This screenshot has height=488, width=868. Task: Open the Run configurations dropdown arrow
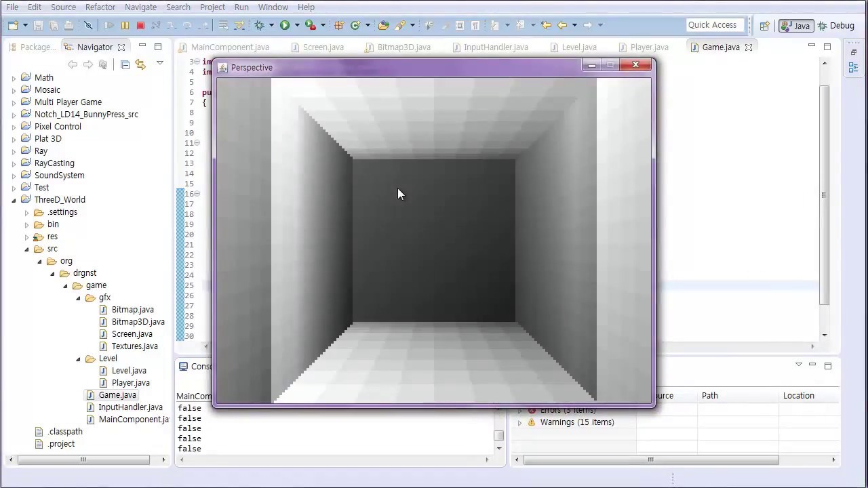tap(297, 25)
